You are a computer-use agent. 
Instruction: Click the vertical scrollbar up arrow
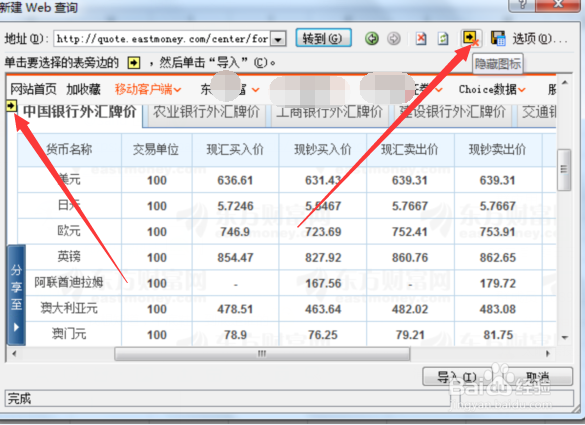tap(564, 82)
